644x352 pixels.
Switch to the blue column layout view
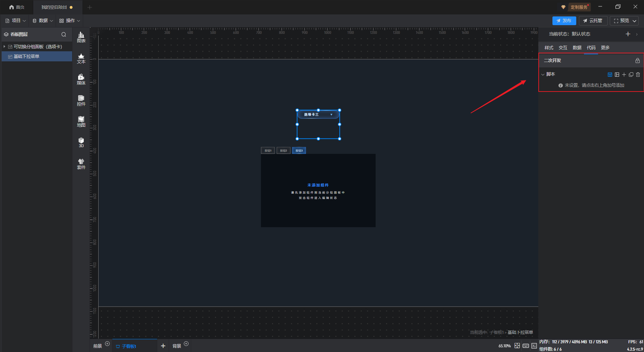coord(610,74)
